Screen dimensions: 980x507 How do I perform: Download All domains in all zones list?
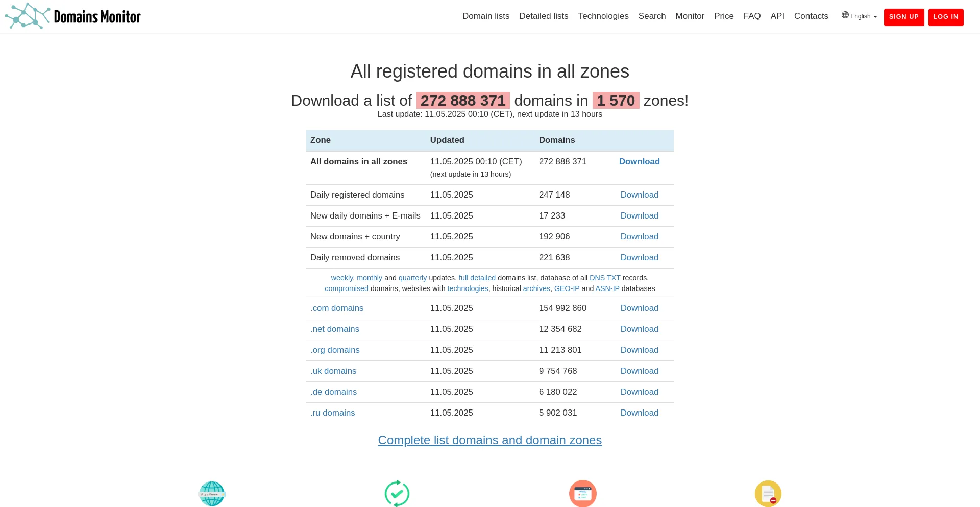[639, 162]
